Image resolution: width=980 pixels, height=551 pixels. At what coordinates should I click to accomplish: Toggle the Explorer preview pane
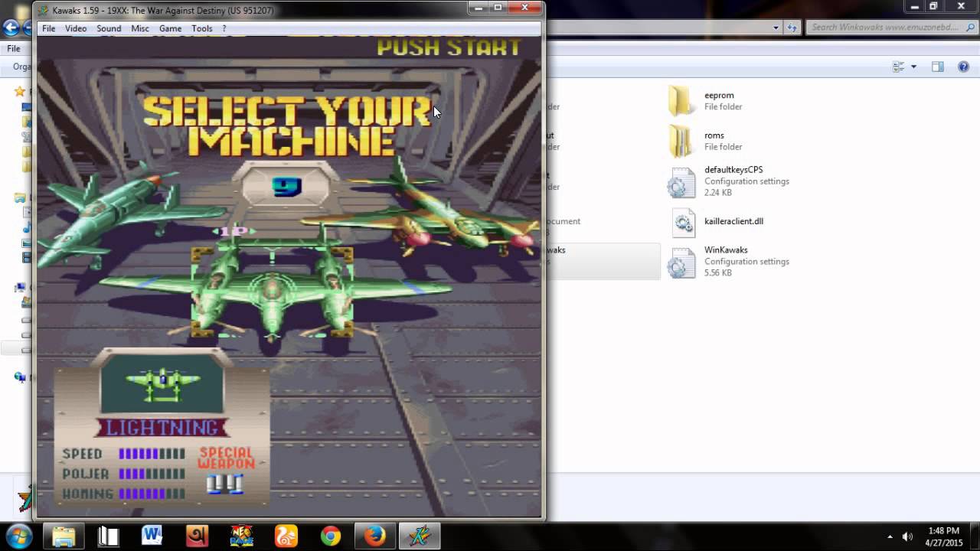(937, 67)
